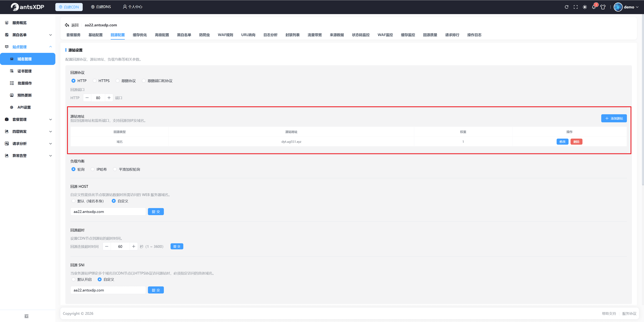Choose IP哈希 load balancing
Viewport: 644px width, 322px height.
(99, 169)
